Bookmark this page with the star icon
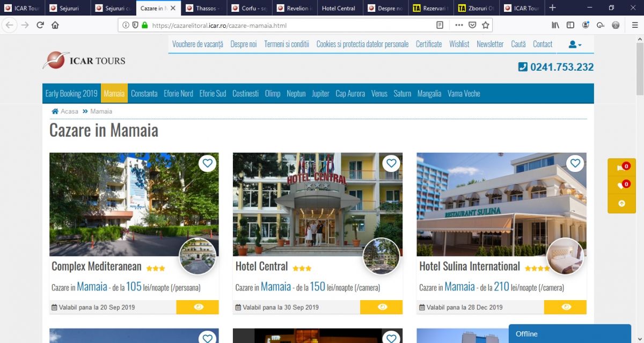 (485, 25)
